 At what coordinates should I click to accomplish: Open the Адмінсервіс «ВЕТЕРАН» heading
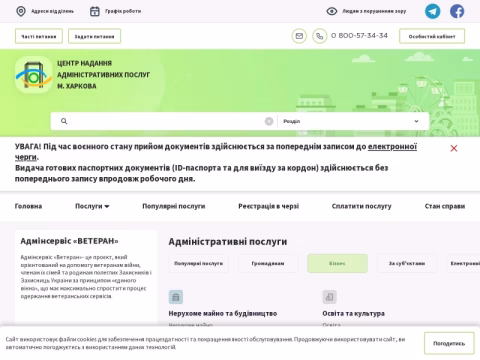(x=69, y=241)
